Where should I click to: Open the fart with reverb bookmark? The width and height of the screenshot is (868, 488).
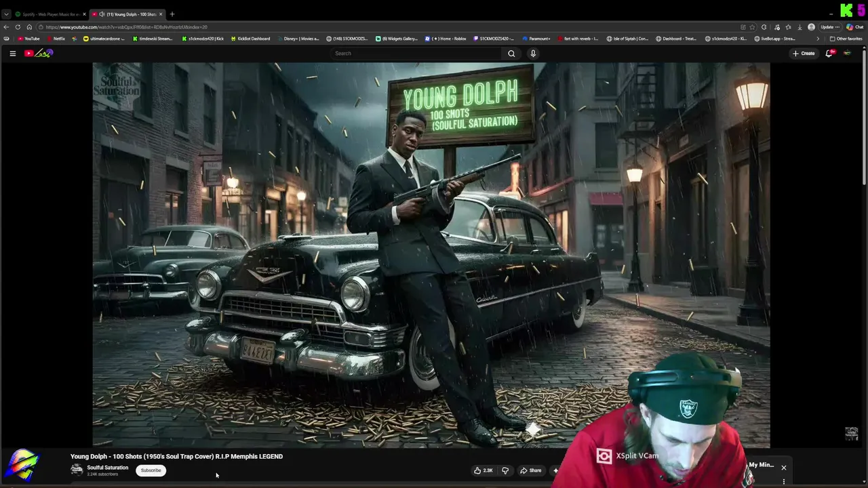577,39
